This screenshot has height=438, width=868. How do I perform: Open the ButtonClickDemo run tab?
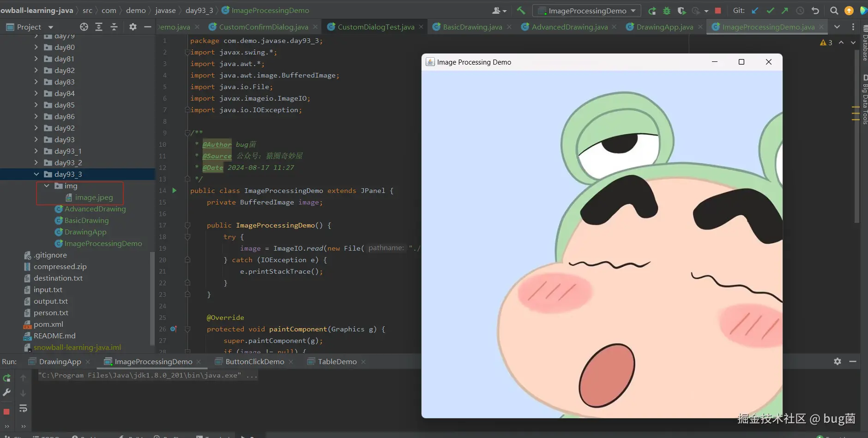[x=254, y=361]
